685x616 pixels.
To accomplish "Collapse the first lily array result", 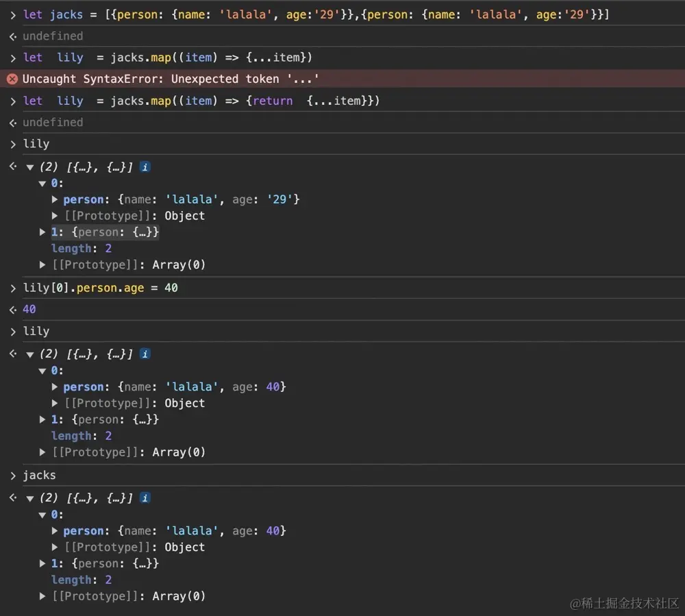I will 29,167.
